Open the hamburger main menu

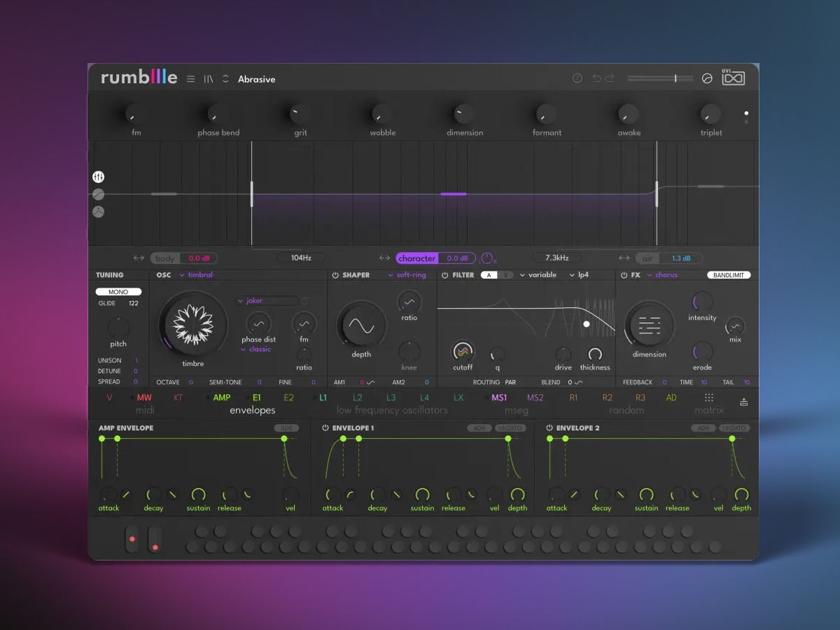pyautogui.click(x=190, y=79)
